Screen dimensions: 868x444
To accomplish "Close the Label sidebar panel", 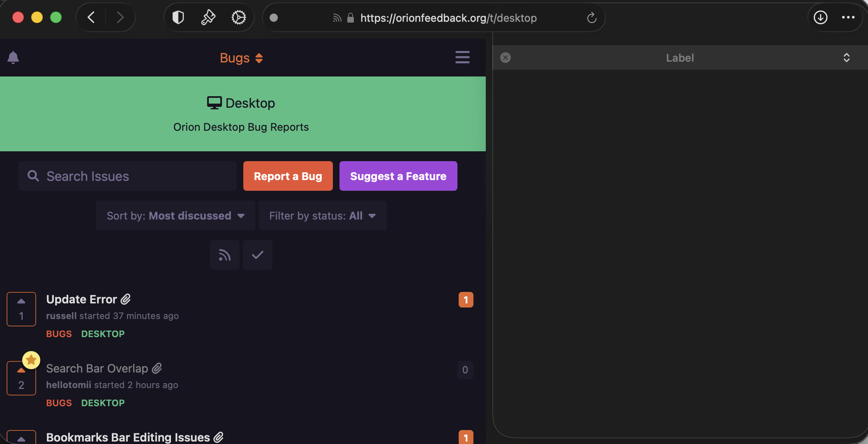I will [x=506, y=58].
